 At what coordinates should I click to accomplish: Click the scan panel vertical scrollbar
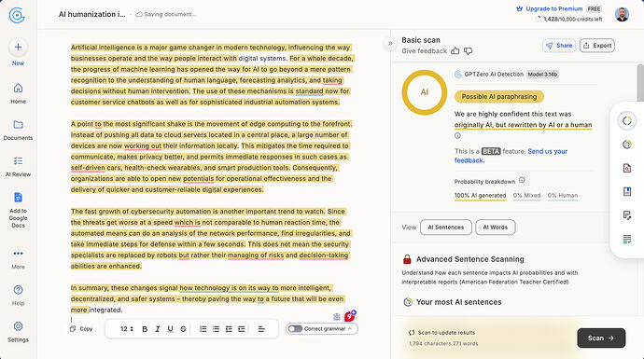tap(640, 83)
